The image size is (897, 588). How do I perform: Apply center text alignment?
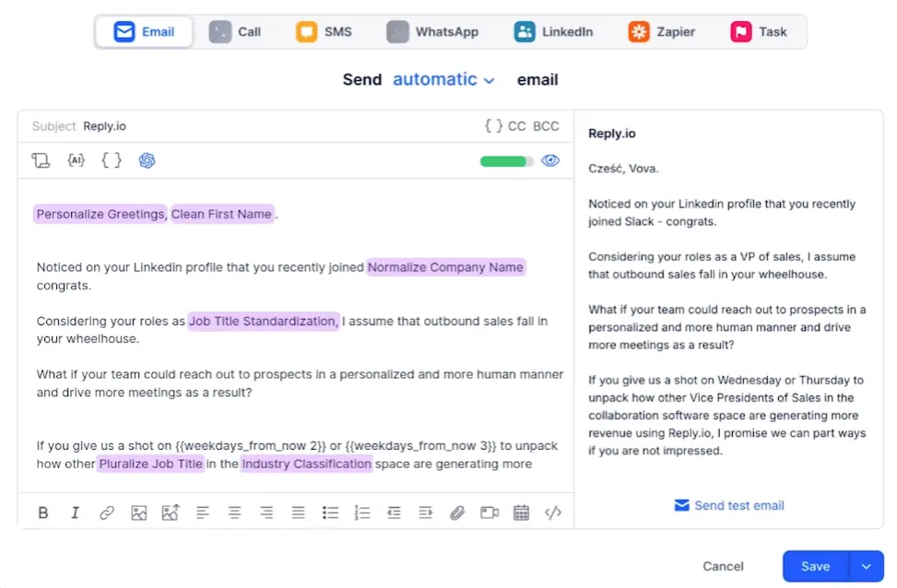[234, 512]
